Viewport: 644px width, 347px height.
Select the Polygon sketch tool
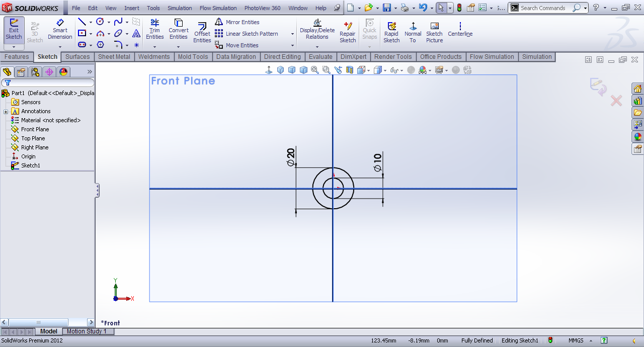click(x=100, y=45)
